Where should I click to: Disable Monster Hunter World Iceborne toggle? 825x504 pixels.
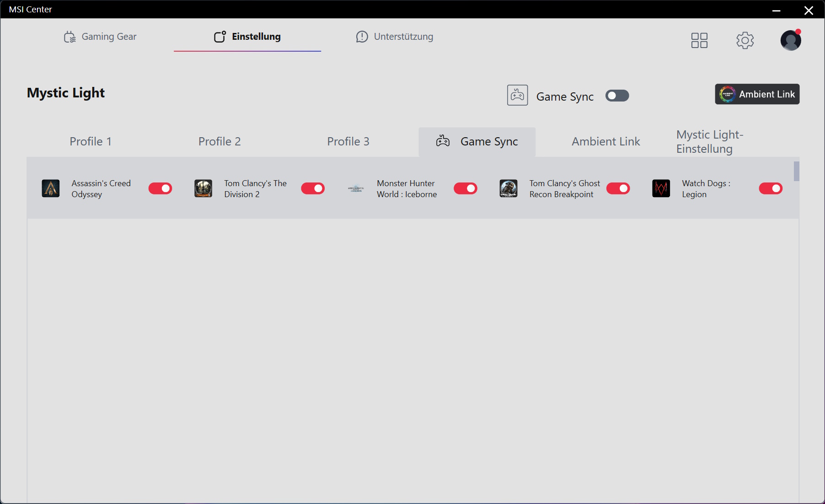pos(465,188)
